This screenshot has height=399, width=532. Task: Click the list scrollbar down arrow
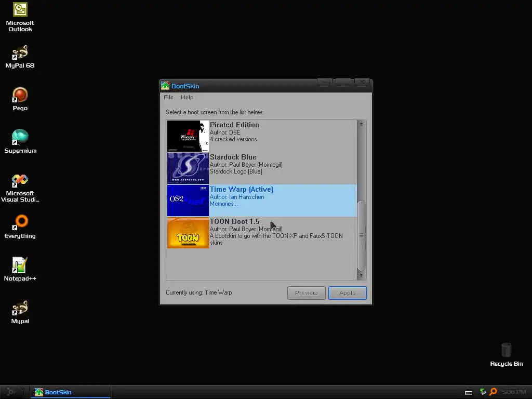tap(362, 275)
